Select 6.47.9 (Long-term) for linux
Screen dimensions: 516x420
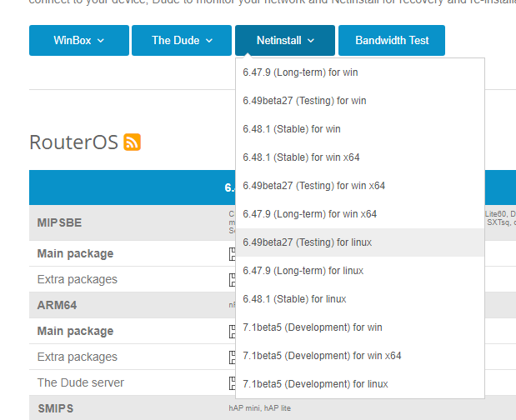click(360, 271)
